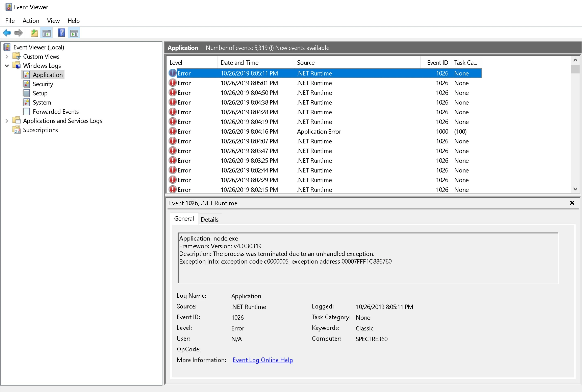Switch to the Details tab
Image resolution: width=582 pixels, height=392 pixels.
(209, 219)
